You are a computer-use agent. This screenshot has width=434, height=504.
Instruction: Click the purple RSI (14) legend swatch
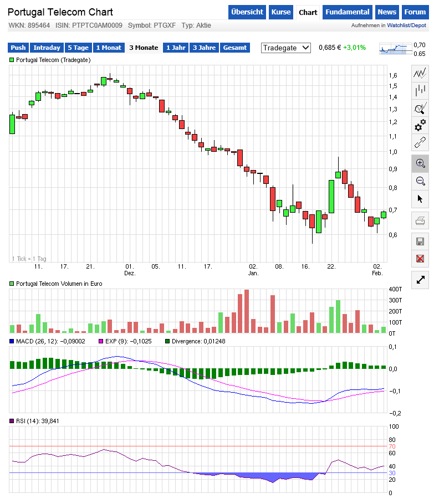12,421
